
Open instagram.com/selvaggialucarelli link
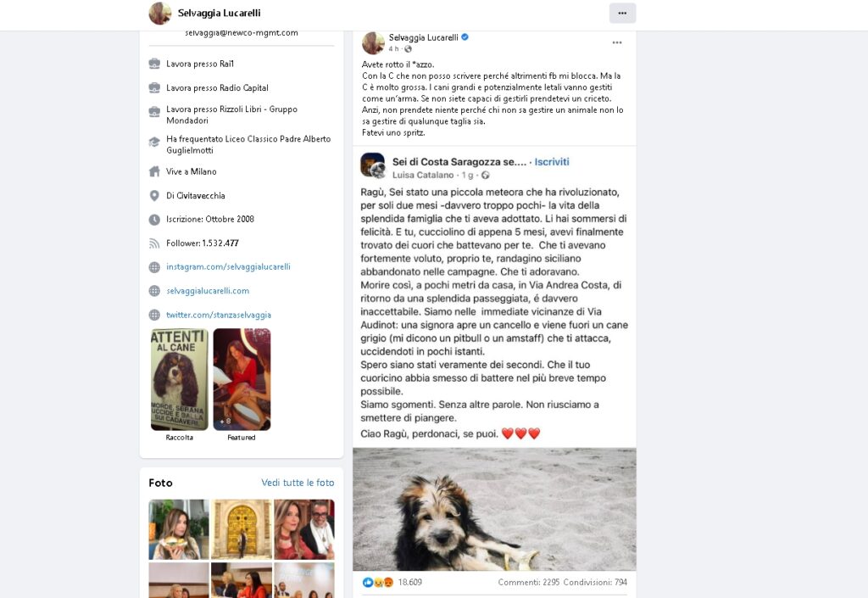coord(228,267)
